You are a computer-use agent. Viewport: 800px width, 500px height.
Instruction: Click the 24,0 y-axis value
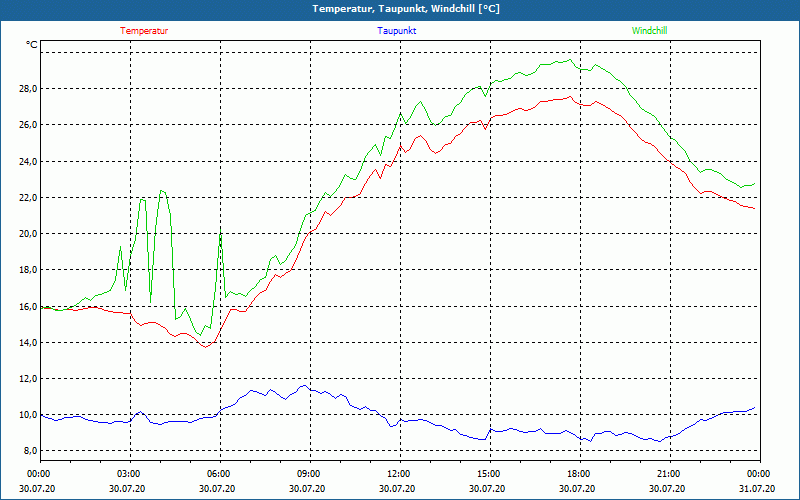(x=28, y=161)
